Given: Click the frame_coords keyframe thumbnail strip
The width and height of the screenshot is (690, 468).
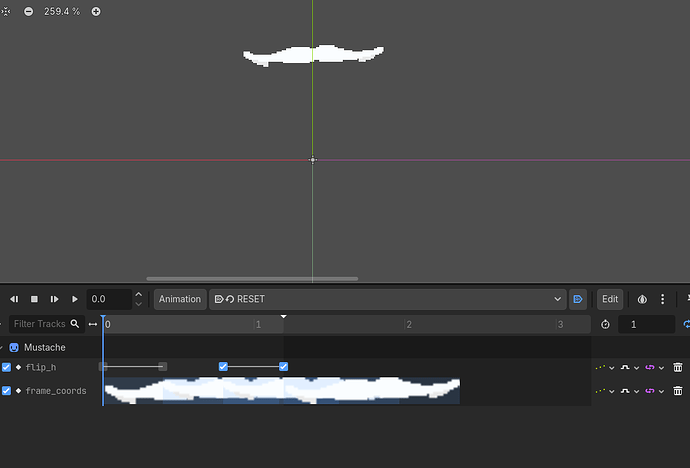Looking at the screenshot, I should pos(282,391).
